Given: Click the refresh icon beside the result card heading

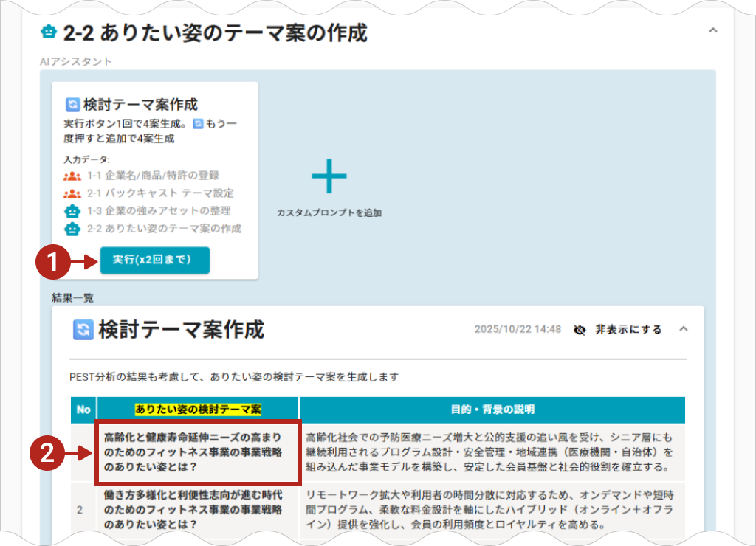Looking at the screenshot, I should [83, 330].
